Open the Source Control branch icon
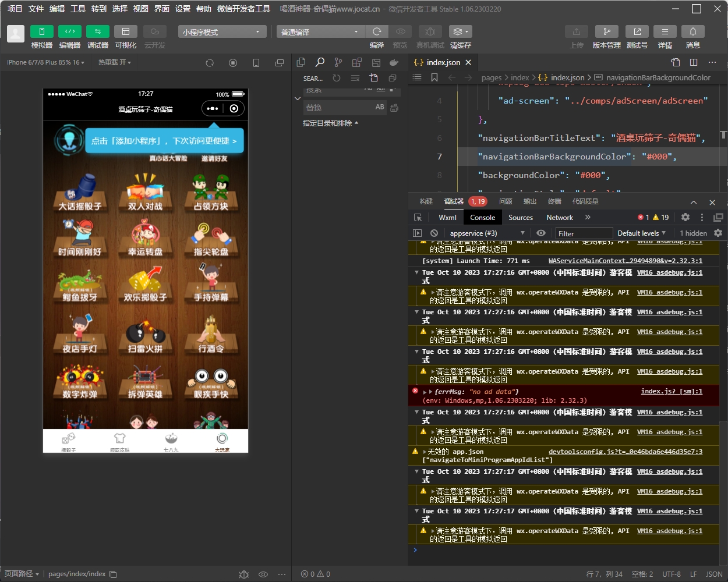 pyautogui.click(x=338, y=62)
